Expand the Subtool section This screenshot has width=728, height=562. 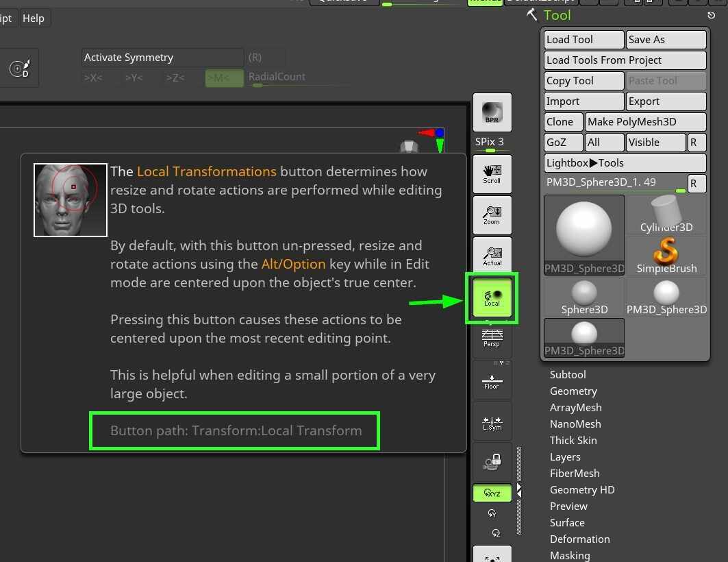(x=568, y=374)
